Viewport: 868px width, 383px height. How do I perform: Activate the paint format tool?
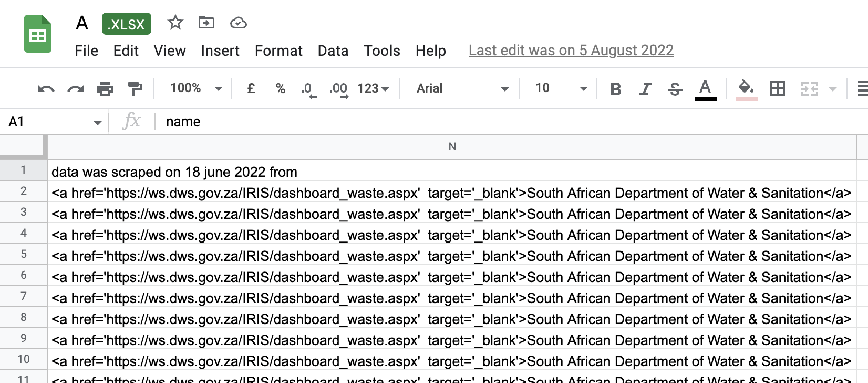pyautogui.click(x=135, y=88)
